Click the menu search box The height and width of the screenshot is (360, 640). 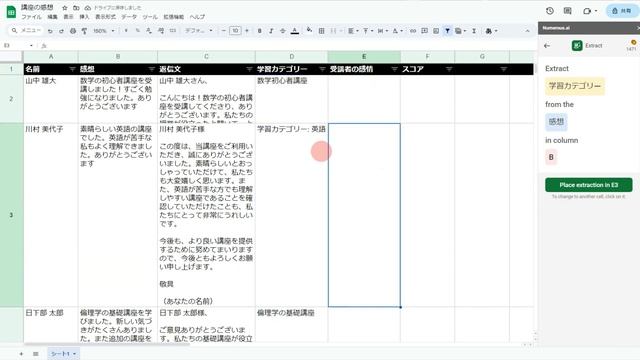tap(26, 31)
